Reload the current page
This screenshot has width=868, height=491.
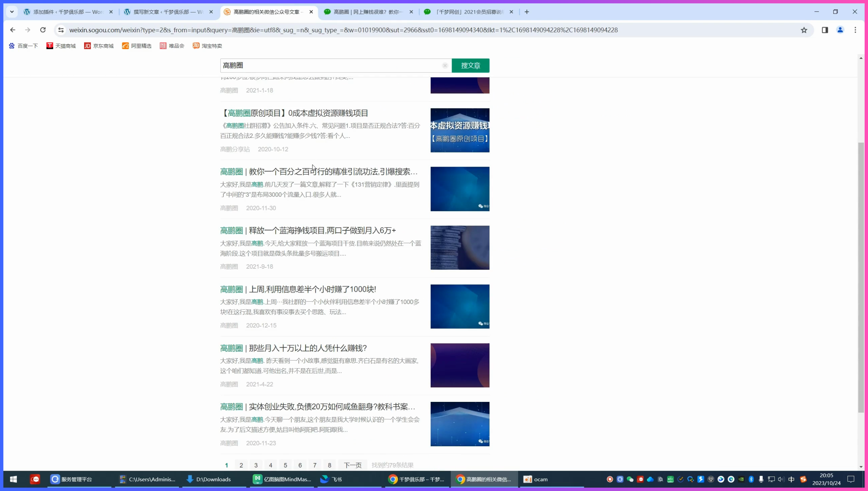[43, 30]
